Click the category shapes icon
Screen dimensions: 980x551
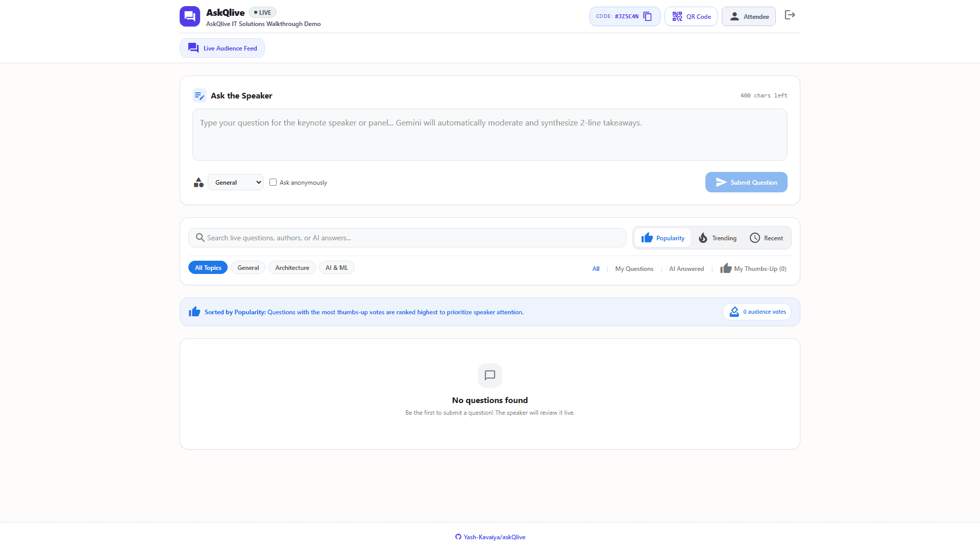coord(199,182)
